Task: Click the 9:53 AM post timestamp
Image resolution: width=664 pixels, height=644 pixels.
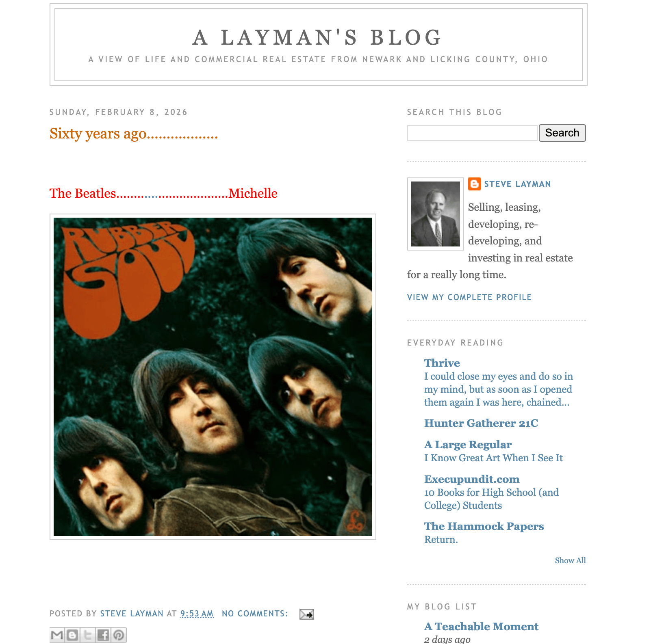Action: 197,614
